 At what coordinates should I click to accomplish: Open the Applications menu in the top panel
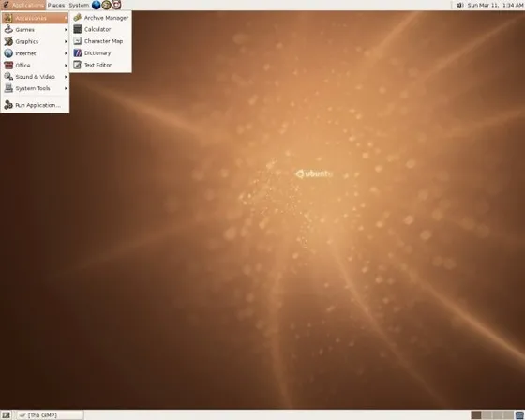click(22, 5)
